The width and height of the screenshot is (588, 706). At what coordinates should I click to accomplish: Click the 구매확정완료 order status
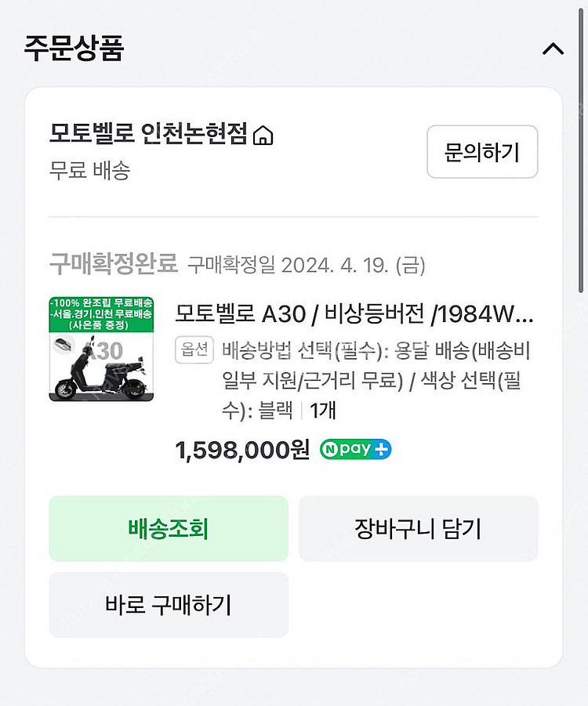coord(114,264)
